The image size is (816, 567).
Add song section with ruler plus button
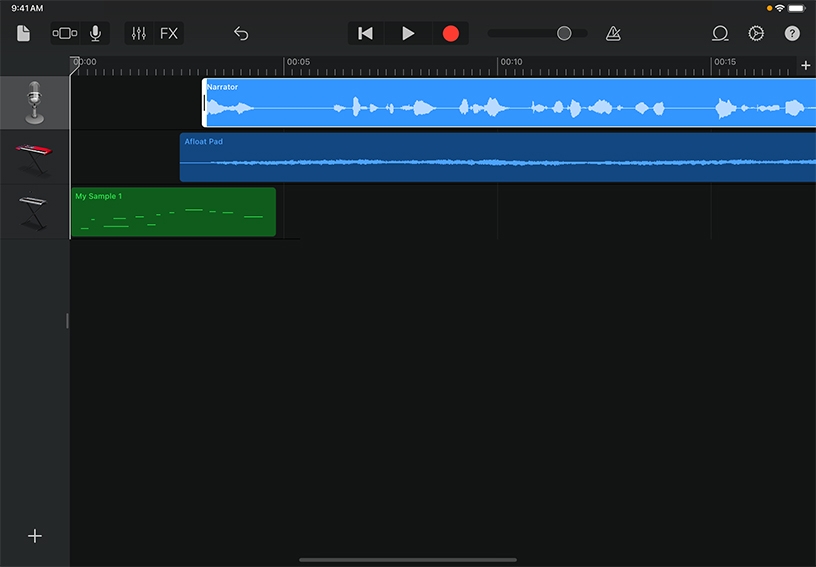[806, 65]
